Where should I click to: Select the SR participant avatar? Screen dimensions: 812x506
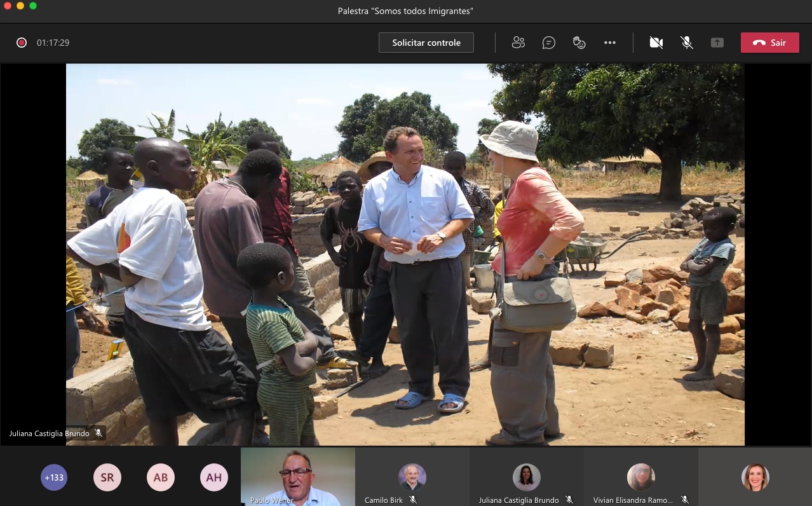coord(107,477)
